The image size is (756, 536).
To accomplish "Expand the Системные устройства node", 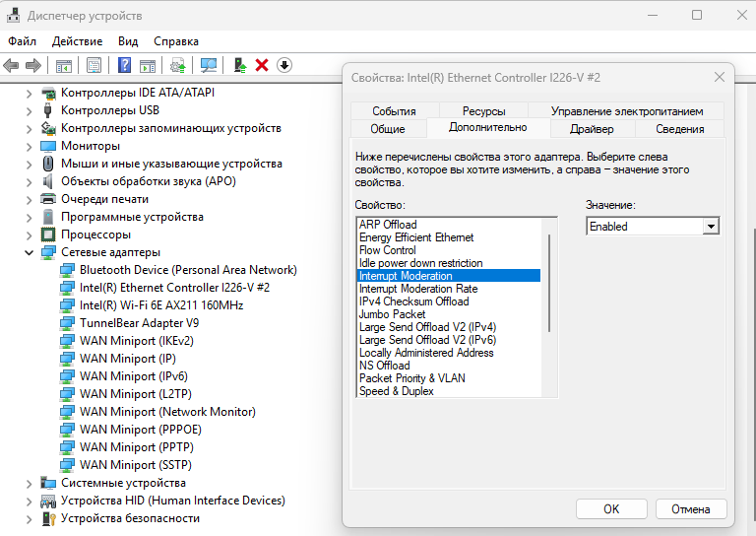I will (29, 484).
